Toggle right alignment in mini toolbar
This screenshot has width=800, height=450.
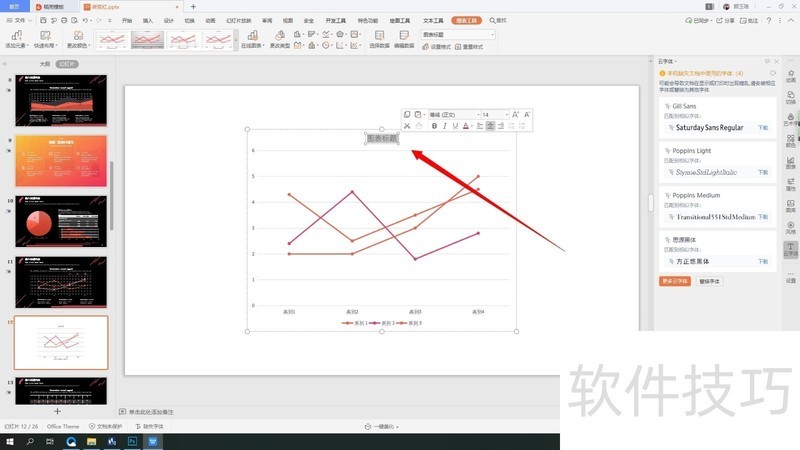(501, 126)
